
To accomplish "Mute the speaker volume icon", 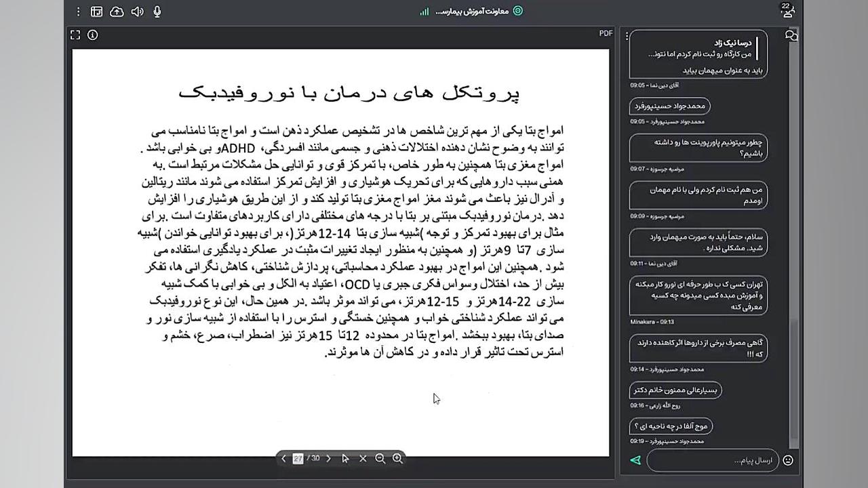I will point(137,12).
